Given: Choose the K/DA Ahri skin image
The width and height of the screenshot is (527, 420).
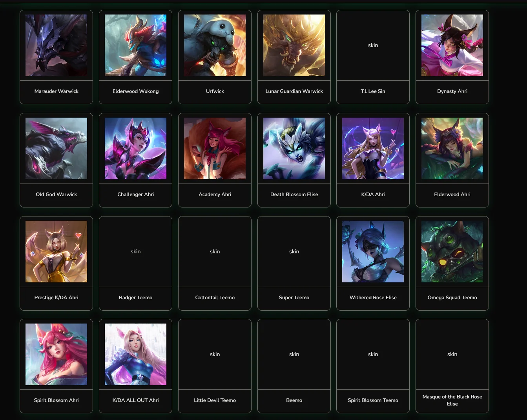Looking at the screenshot, I should pos(373,149).
